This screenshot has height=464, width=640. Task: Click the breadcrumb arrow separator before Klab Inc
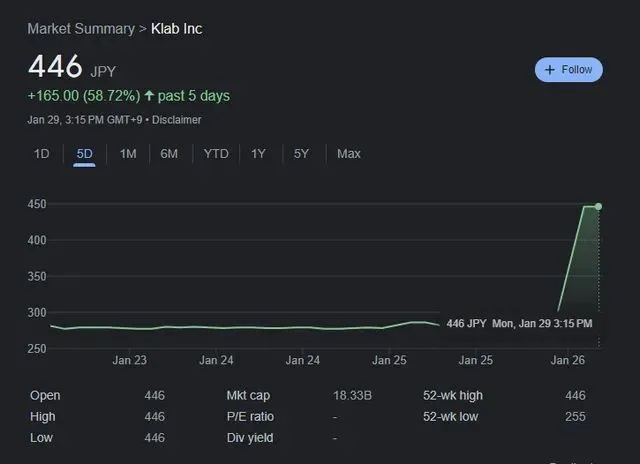pyautogui.click(x=143, y=28)
